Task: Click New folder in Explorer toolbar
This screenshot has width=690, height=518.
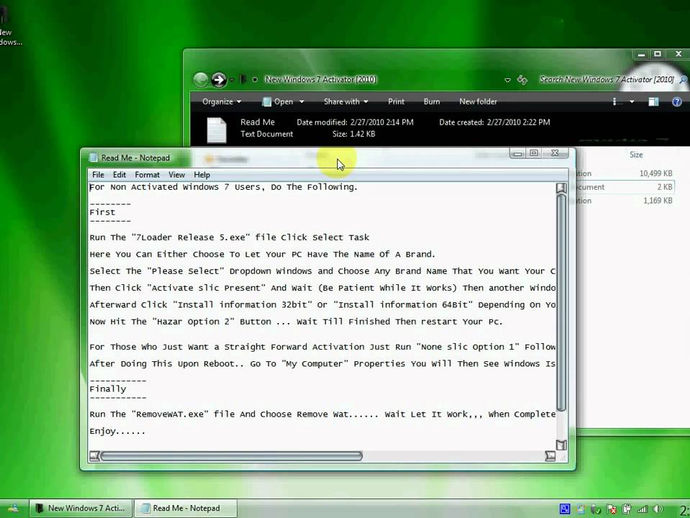Action: click(478, 101)
